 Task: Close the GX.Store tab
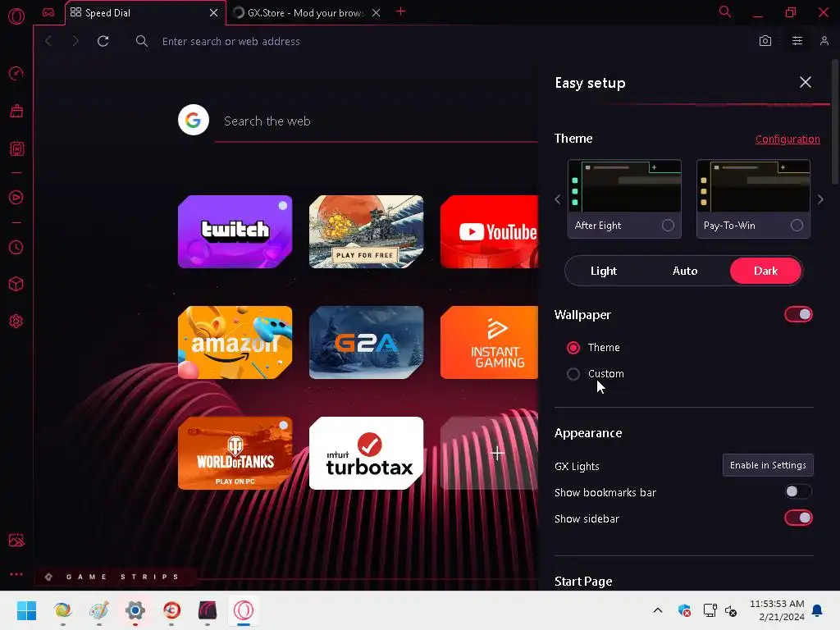376,13
